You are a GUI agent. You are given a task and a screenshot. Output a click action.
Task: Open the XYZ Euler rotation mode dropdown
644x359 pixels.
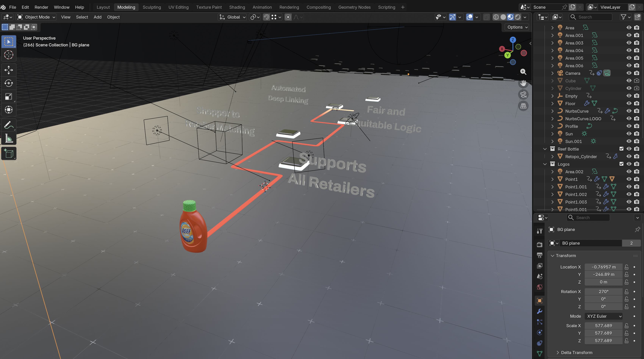[x=603, y=316]
